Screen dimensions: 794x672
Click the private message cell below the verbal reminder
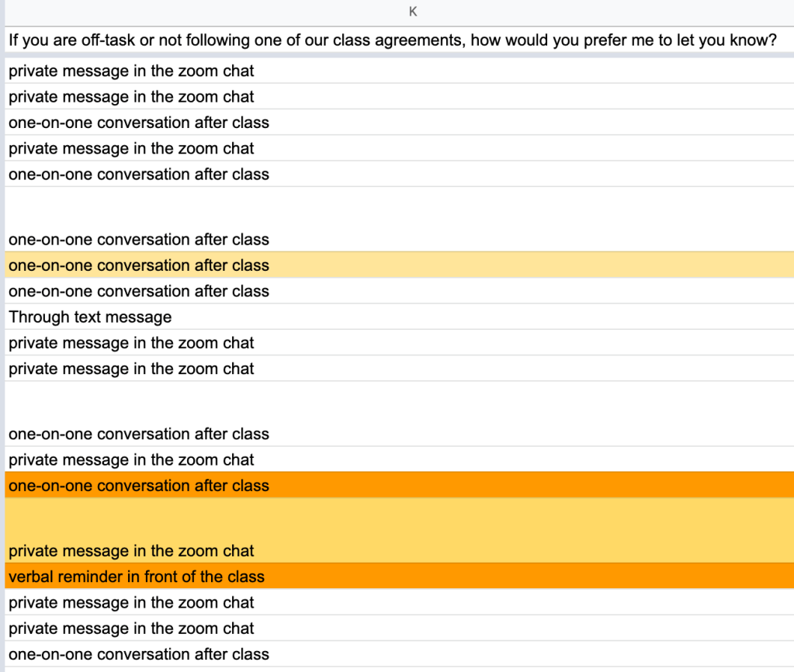coord(131,603)
